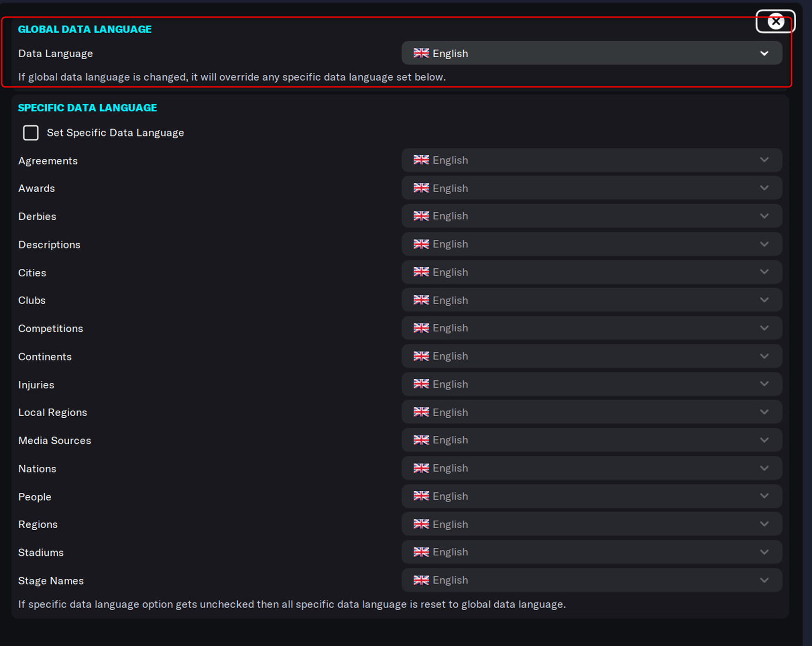This screenshot has width=812, height=646.
Task: Expand the Agreements language chevron
Action: click(764, 160)
